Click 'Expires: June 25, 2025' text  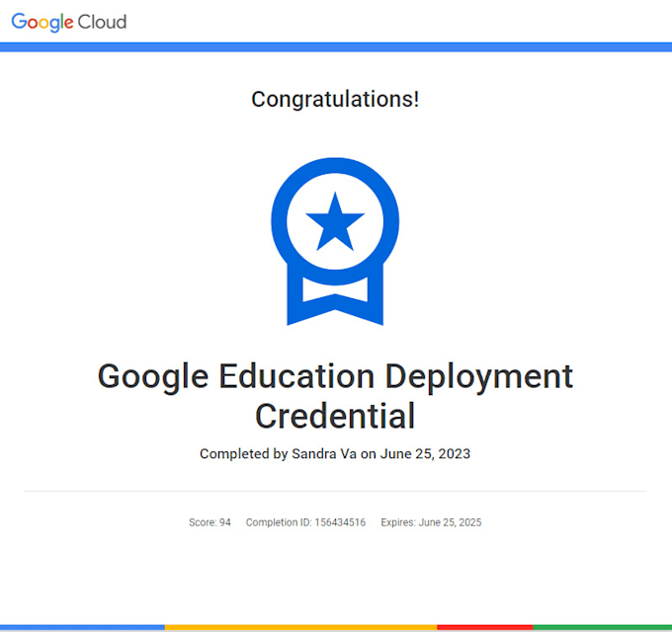(431, 522)
